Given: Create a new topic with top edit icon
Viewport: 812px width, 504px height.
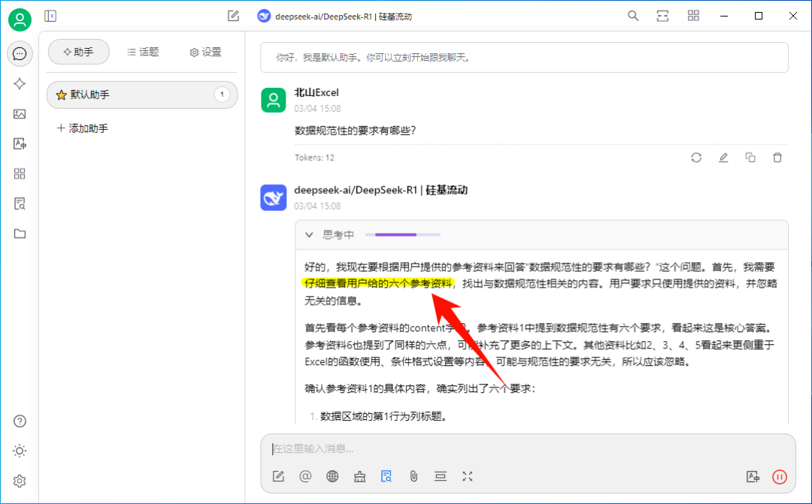Looking at the screenshot, I should (234, 16).
